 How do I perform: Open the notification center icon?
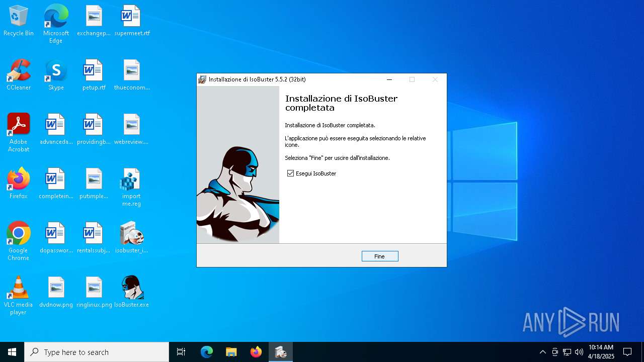pyautogui.click(x=627, y=352)
